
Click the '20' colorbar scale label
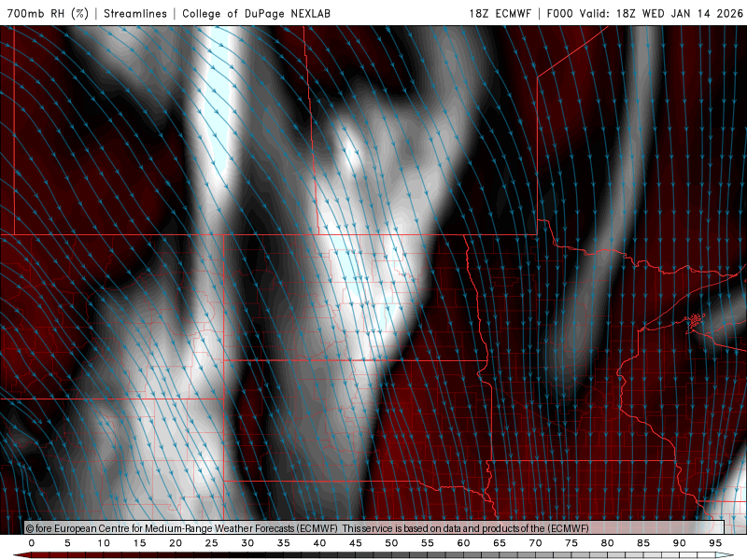click(176, 543)
